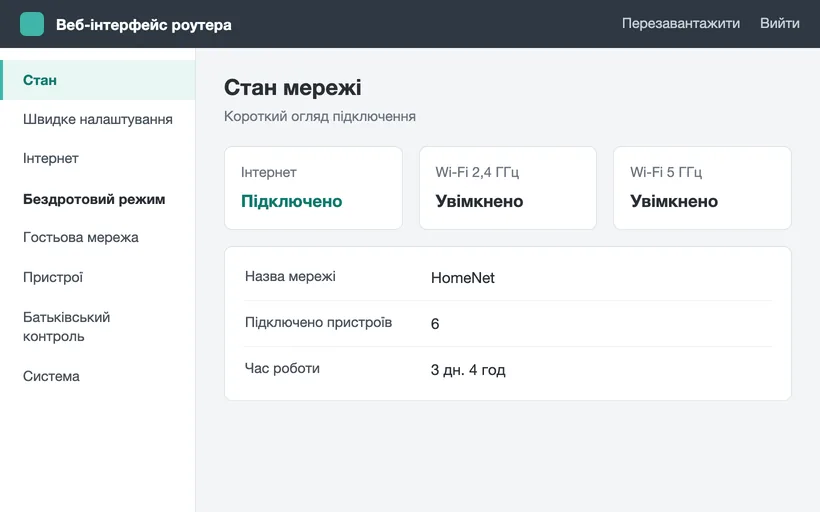
Task: Click the teal router logo icon
Action: pyautogui.click(x=32, y=24)
